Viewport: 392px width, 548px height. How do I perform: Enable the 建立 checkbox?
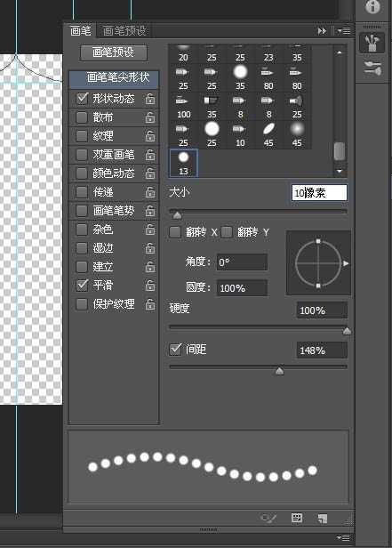click(x=82, y=267)
